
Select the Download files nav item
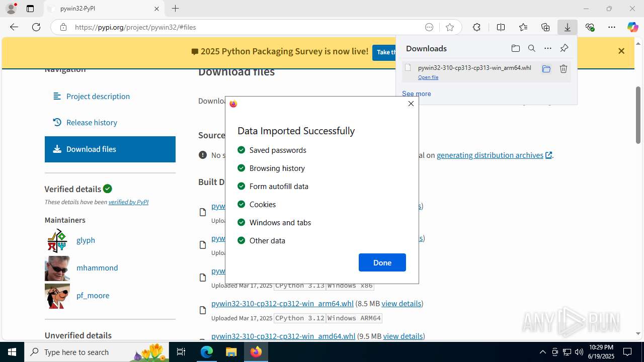(110, 149)
